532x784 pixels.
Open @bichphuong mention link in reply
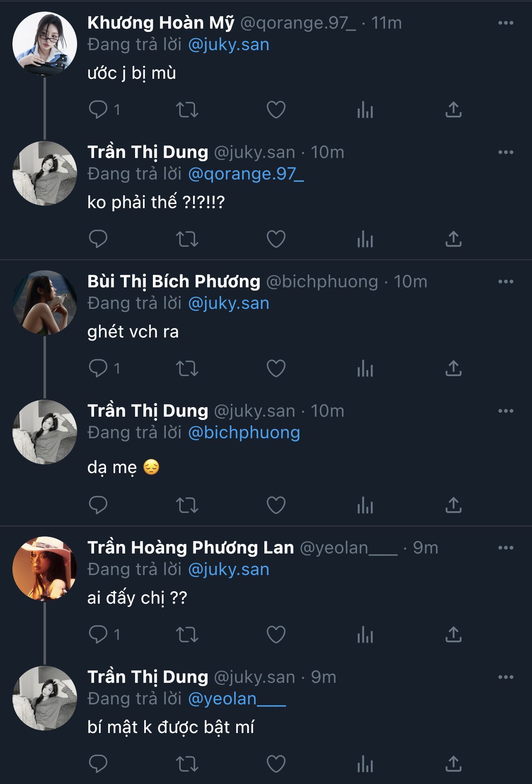[244, 433]
